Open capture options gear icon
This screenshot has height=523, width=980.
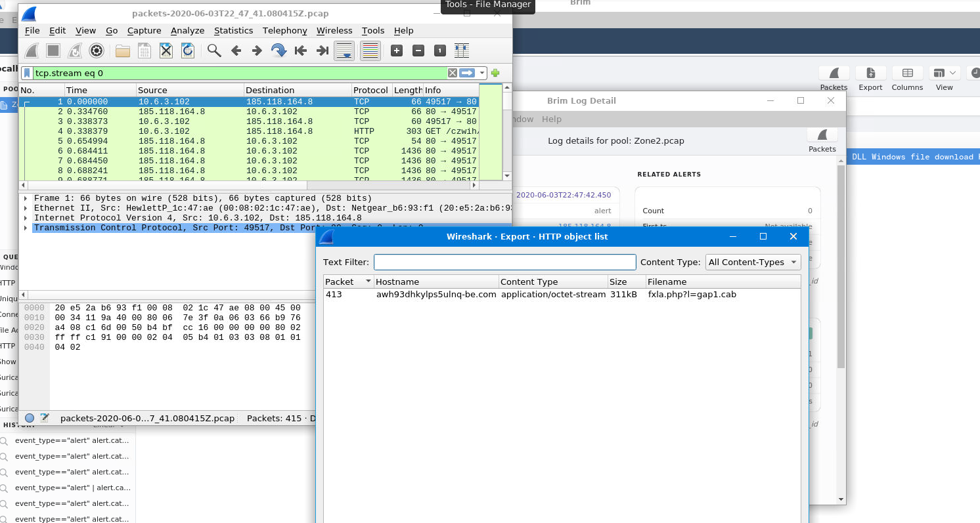tap(97, 51)
